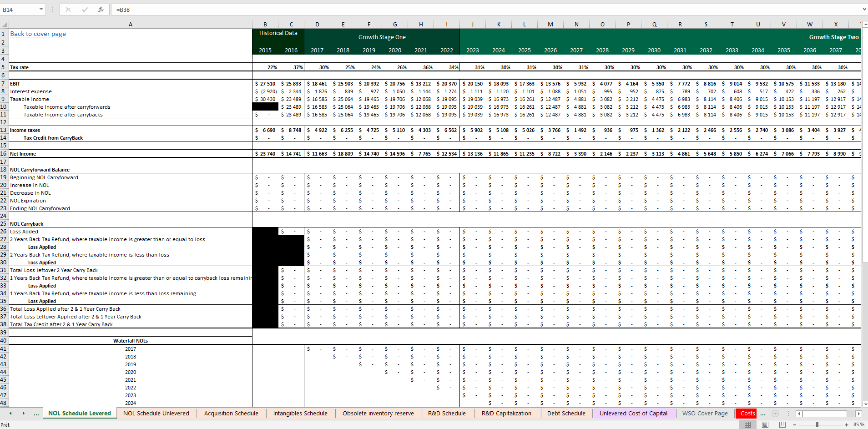Show hidden sheets via left ellipsis
Image resolution: width=868 pixels, height=429 pixels.
(x=36, y=414)
